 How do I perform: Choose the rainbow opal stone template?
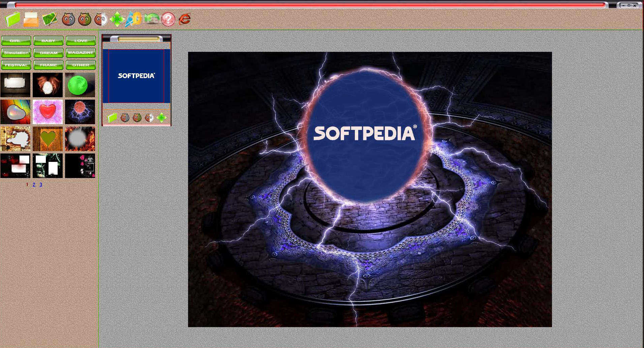pos(16,112)
